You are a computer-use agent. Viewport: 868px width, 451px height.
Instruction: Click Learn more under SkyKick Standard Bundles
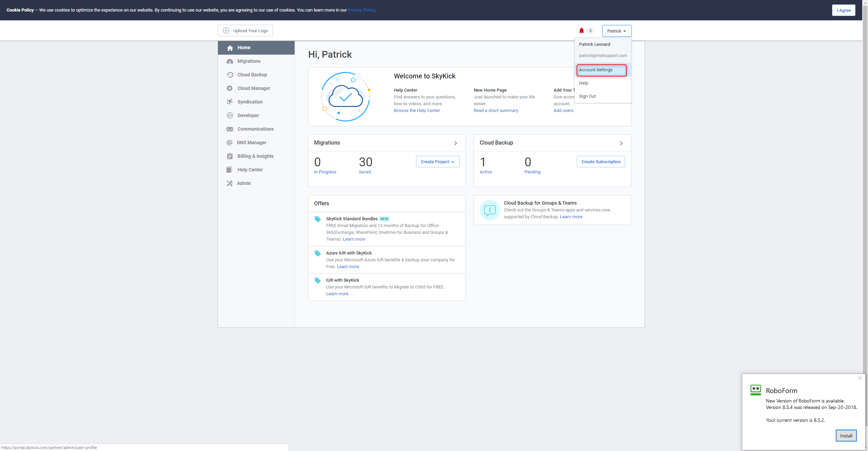click(354, 239)
